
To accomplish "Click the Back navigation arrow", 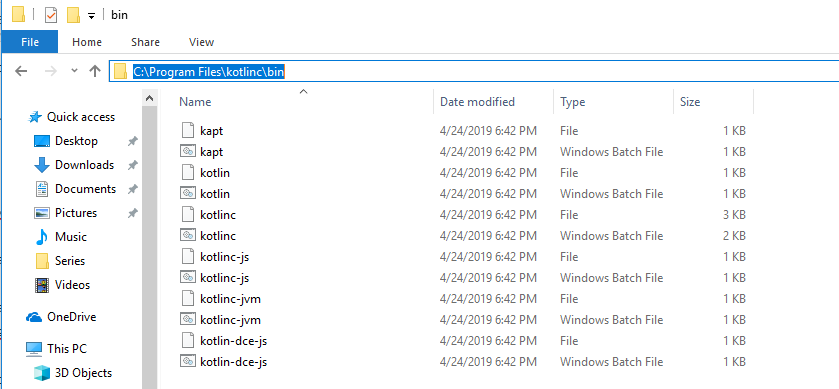I will pos(21,71).
